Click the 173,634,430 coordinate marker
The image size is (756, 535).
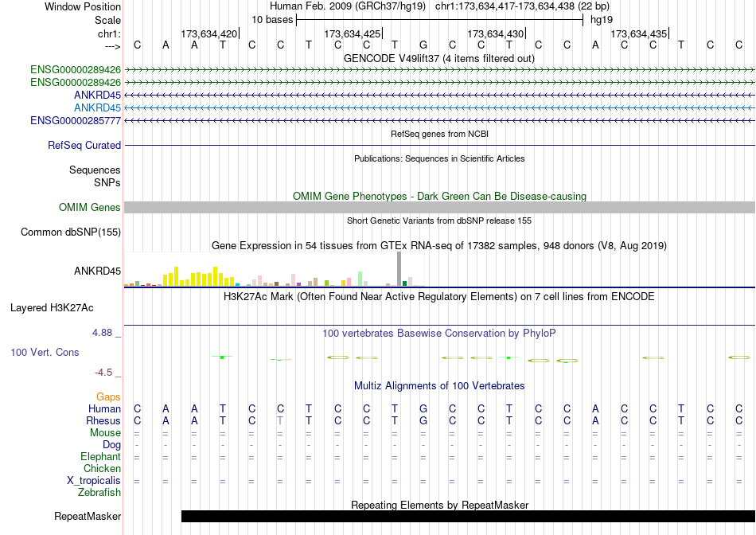[496, 33]
